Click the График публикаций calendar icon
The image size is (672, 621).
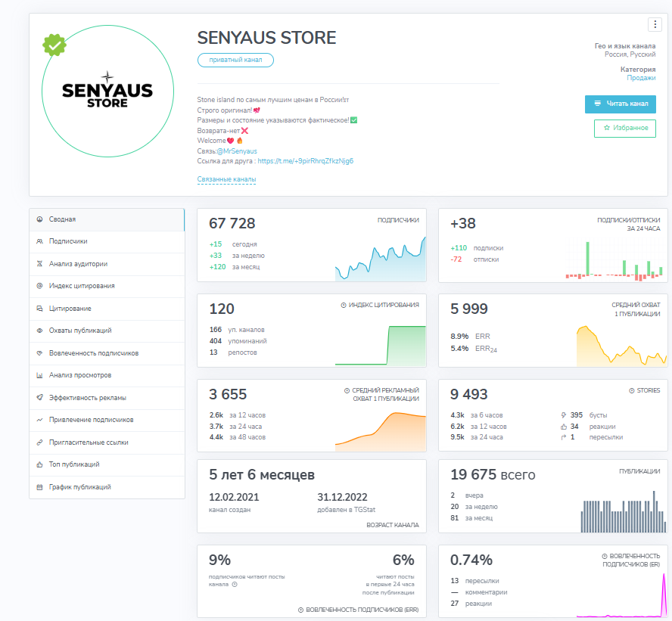click(x=39, y=487)
